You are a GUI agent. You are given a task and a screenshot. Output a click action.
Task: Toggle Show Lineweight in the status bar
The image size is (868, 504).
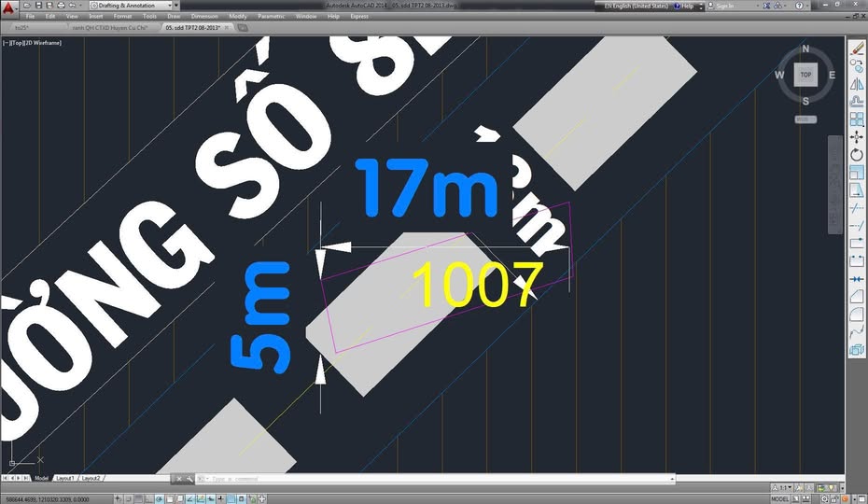[x=220, y=499]
